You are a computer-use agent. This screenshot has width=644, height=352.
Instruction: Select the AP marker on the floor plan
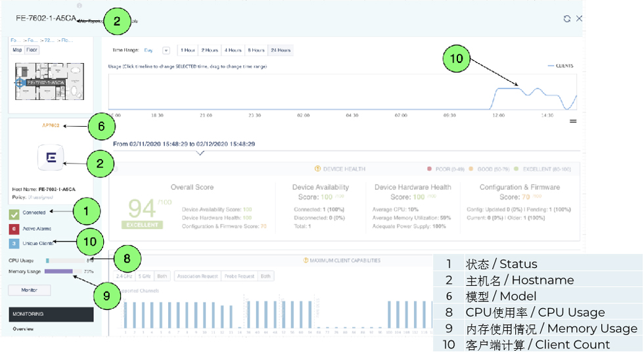[20, 83]
